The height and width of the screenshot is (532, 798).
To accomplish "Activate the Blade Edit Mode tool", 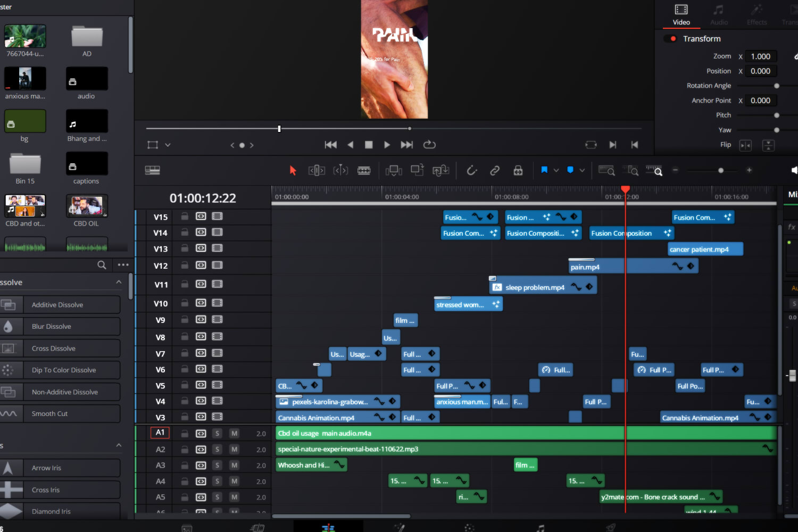I will (x=364, y=170).
